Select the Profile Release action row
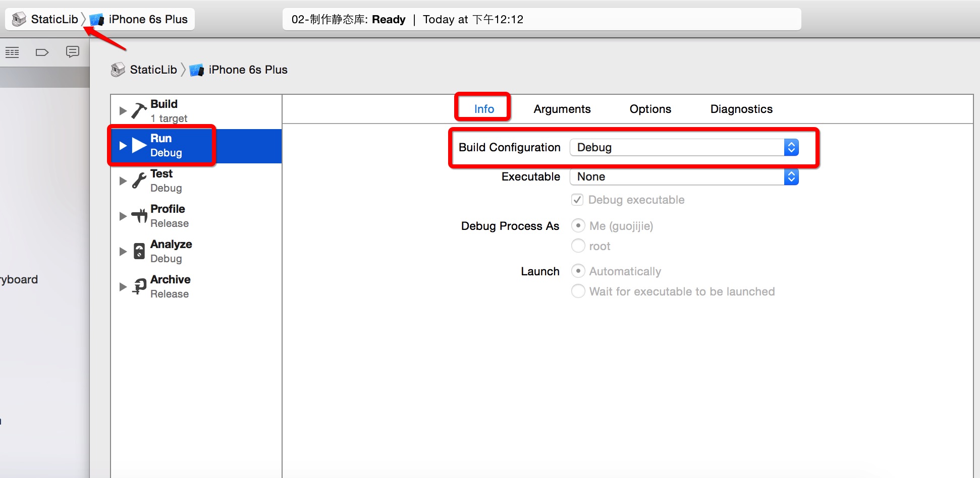The image size is (980, 478). [x=196, y=216]
